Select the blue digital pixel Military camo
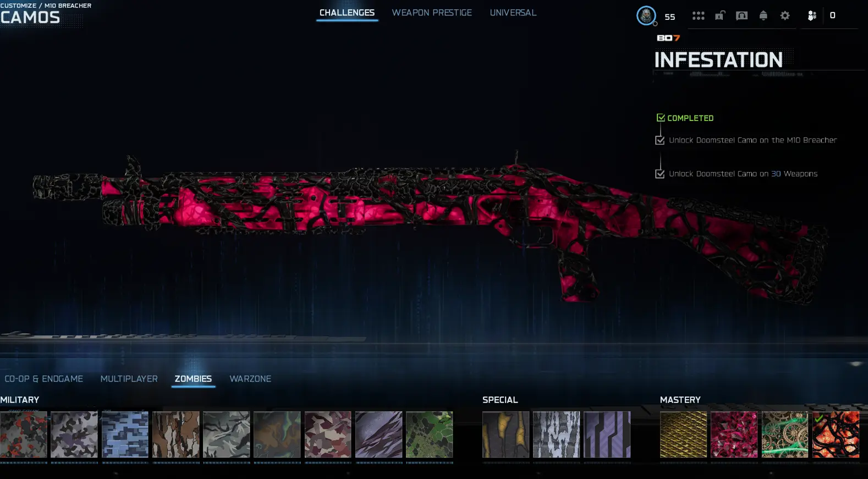 pyautogui.click(x=125, y=434)
